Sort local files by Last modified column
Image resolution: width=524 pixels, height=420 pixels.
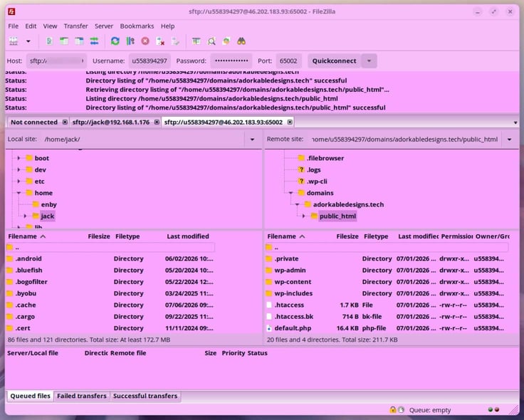click(188, 236)
